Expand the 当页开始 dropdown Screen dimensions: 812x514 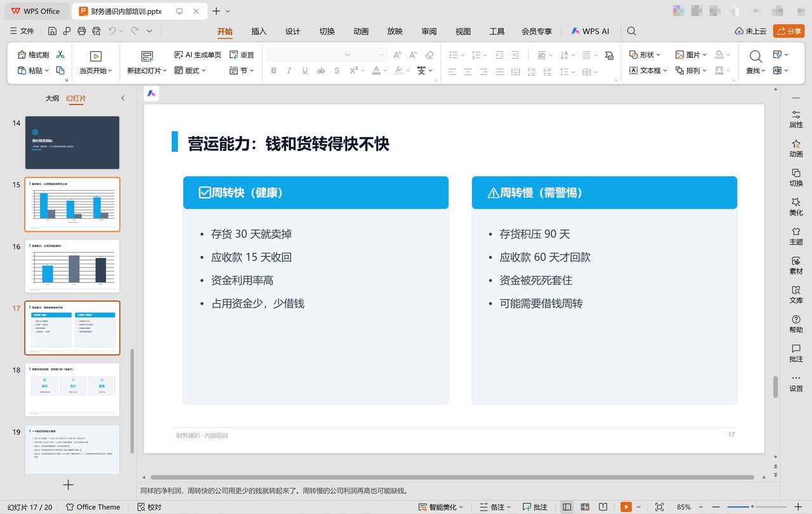[x=110, y=71]
